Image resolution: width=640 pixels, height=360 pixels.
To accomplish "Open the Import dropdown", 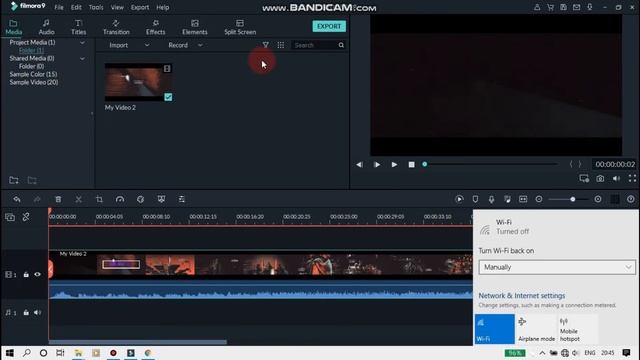I will [x=129, y=45].
